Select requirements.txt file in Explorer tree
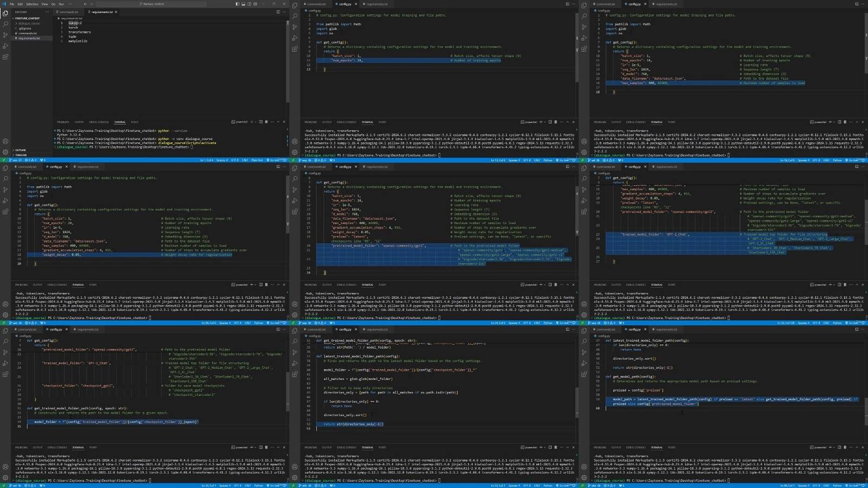Viewport: 868px width, 488px height. pos(29,38)
